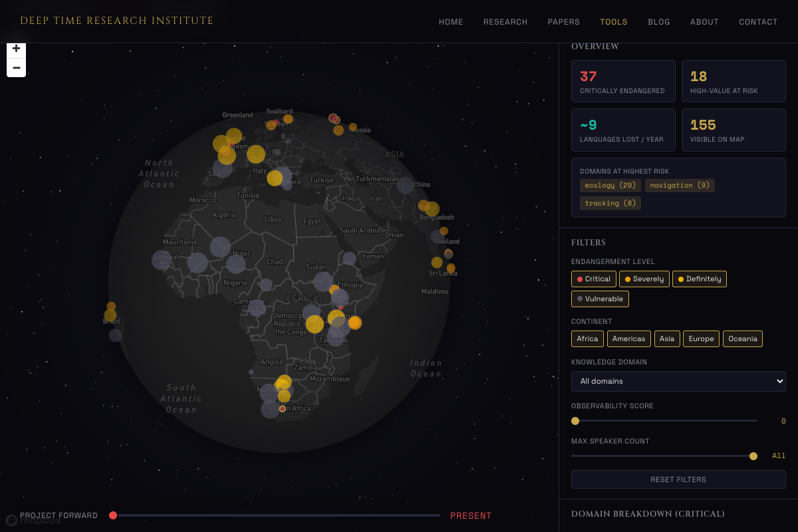798x532 pixels.
Task: Click the PROJECT FORWARD timeline marker
Action: [x=113, y=515]
